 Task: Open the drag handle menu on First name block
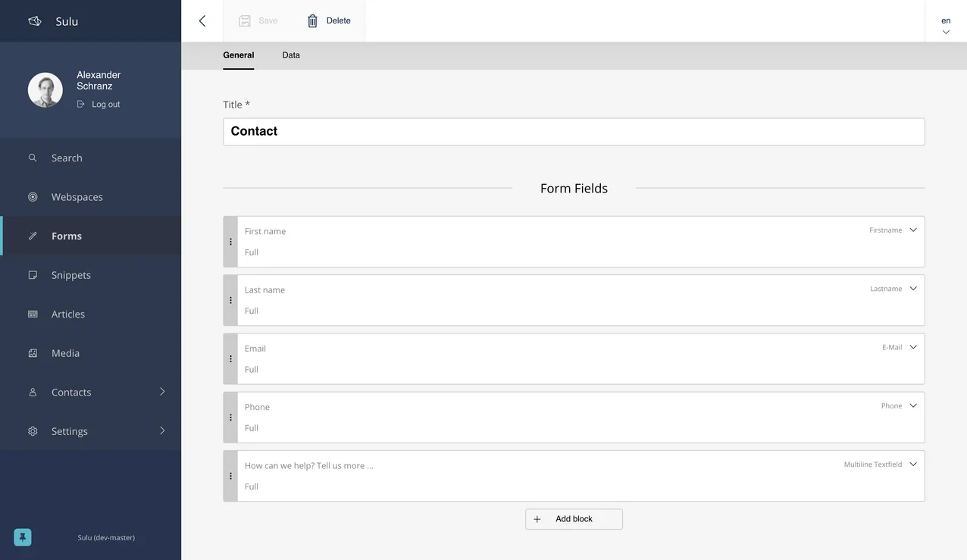[x=230, y=241]
